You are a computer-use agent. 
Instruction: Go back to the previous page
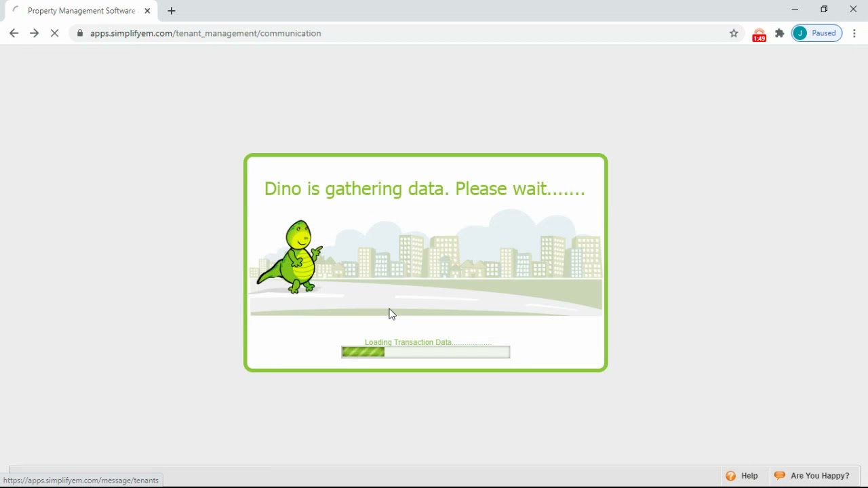pyautogui.click(x=14, y=33)
